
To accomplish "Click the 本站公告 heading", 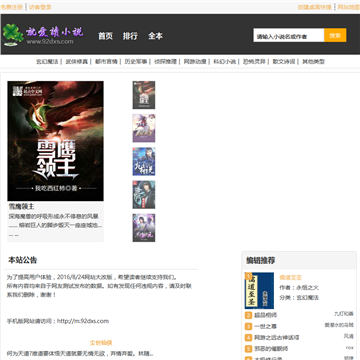I will coord(23,260).
